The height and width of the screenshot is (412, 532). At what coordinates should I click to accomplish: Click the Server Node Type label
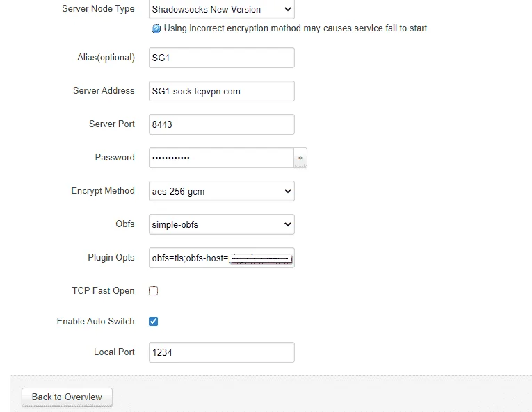[98, 9]
